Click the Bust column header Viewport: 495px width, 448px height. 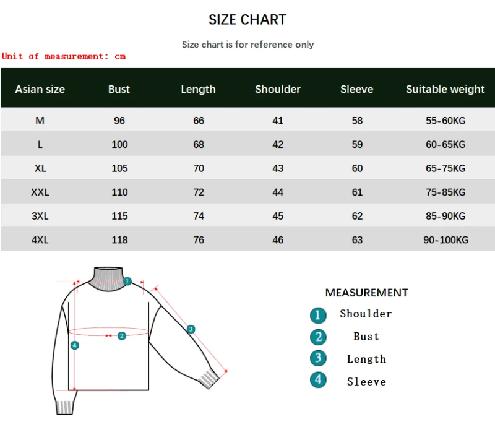119,89
